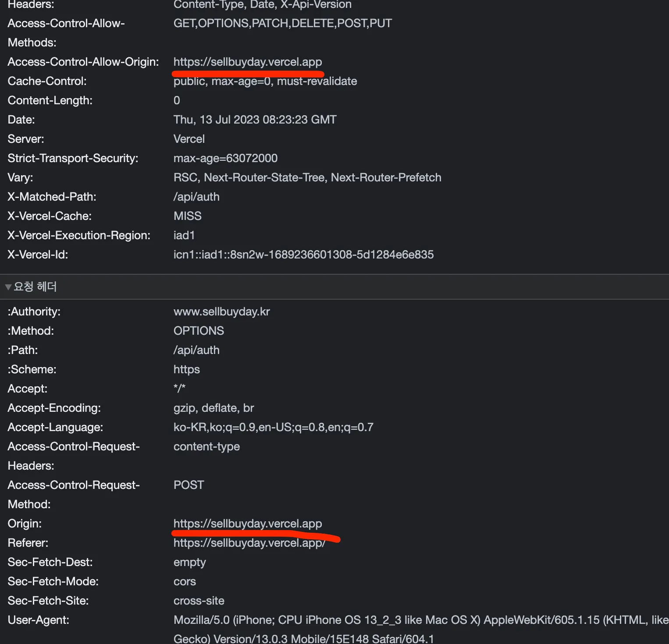Viewport: 669px width, 644px height.
Task: Click the Sec-Fetch-Site value cross-site
Action: (x=199, y=601)
